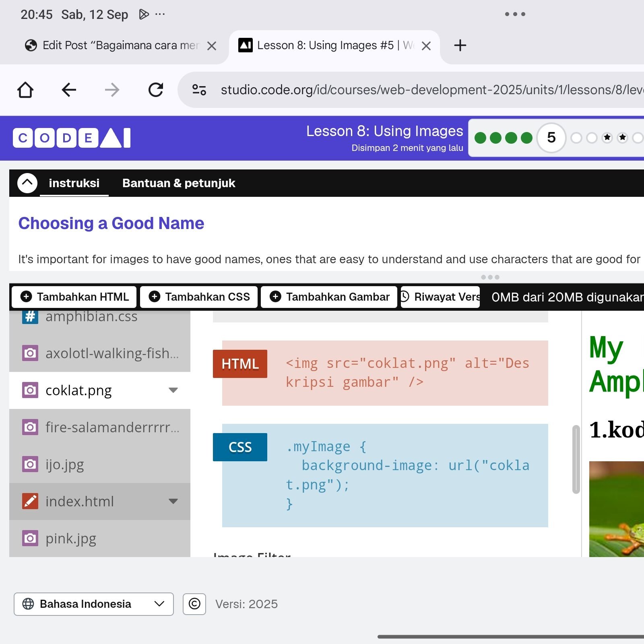This screenshot has height=644, width=644.
Task: Click Tambahkan Gambar button
Action: coord(329,297)
